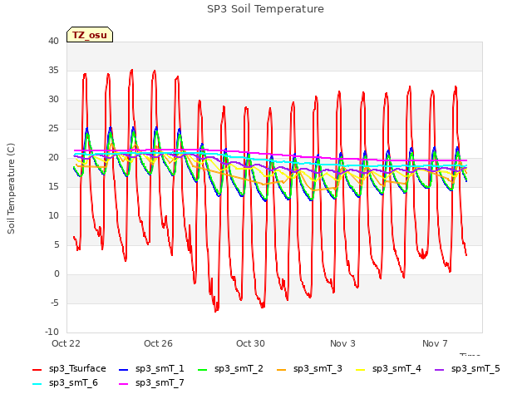The width and height of the screenshot is (532, 399).
Task: Click the Nov 7 x-axis tick label
Action: (x=435, y=343)
